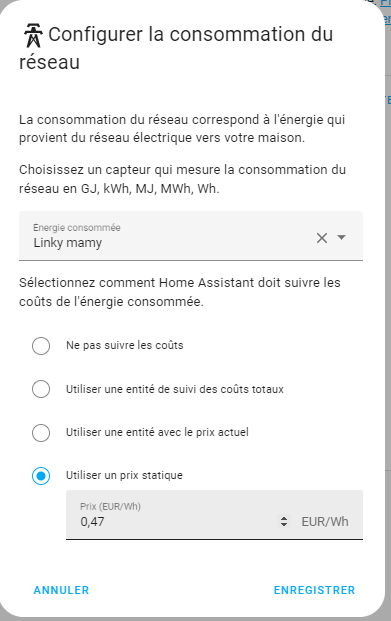Click the Configurer la consommation du réseau title
The width and height of the screenshot is (391, 621).
[176, 48]
